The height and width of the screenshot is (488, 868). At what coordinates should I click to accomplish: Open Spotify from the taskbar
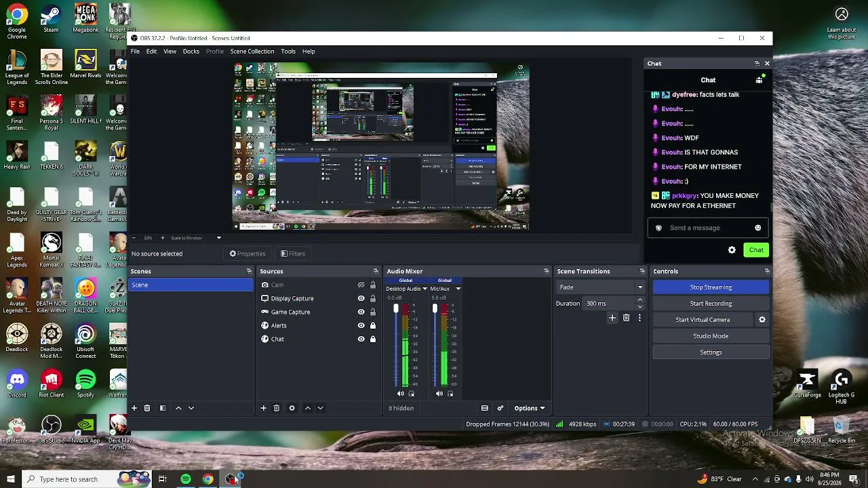tap(186, 479)
